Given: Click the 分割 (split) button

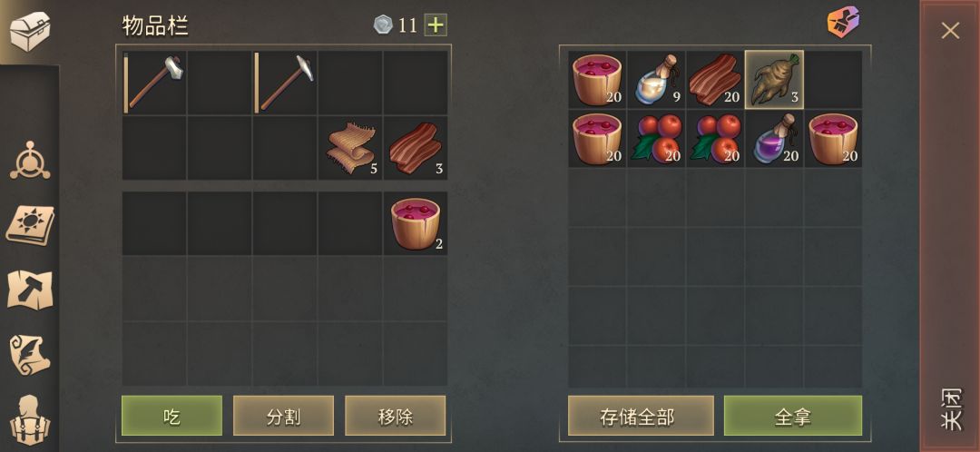Looking at the screenshot, I should pos(284,416).
